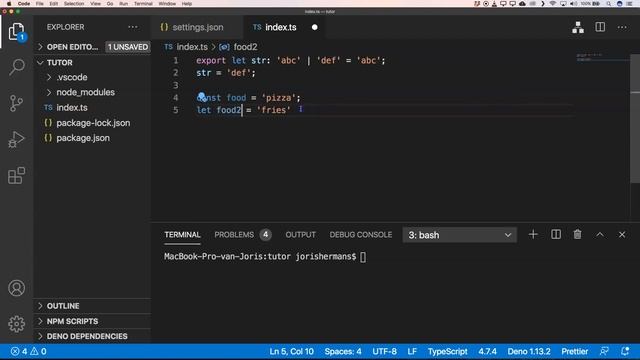
Task: Maximize the panel with up chevron
Action: coord(600,235)
